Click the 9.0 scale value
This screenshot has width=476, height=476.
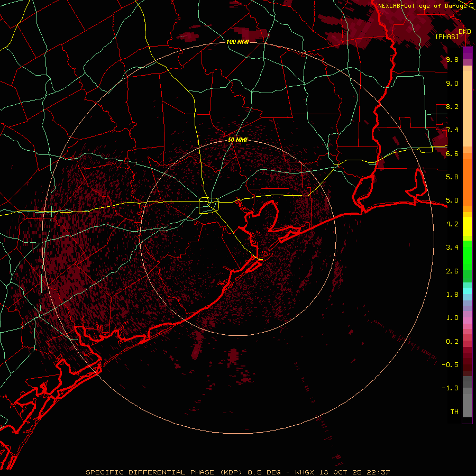click(452, 83)
